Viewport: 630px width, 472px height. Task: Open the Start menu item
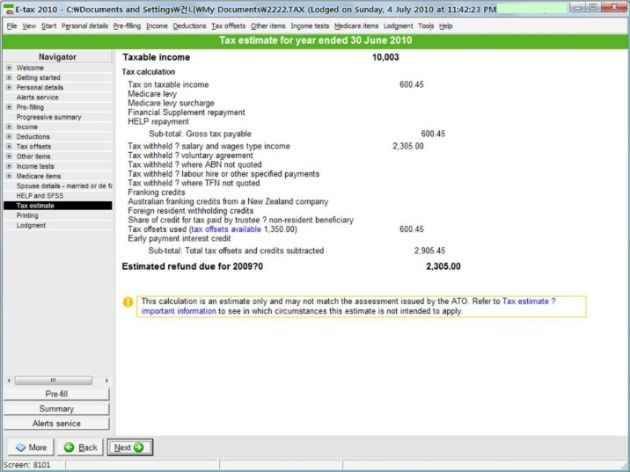(x=49, y=26)
